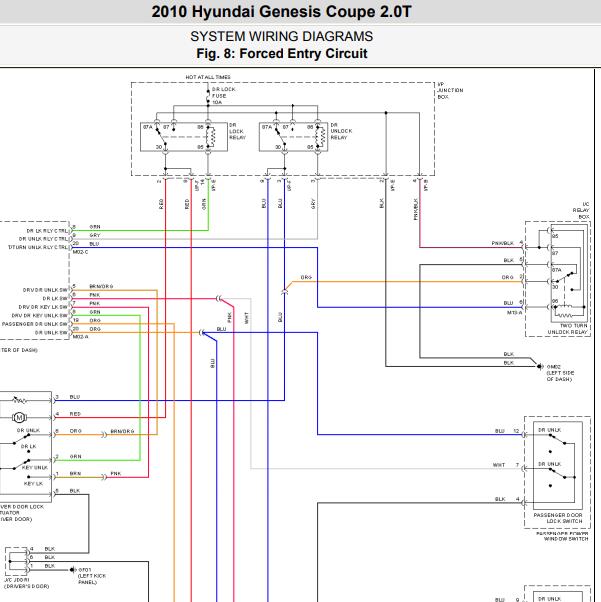Click the vertical GRN wire label under junction box
Screen dimensions: 601x602
[x=204, y=204]
